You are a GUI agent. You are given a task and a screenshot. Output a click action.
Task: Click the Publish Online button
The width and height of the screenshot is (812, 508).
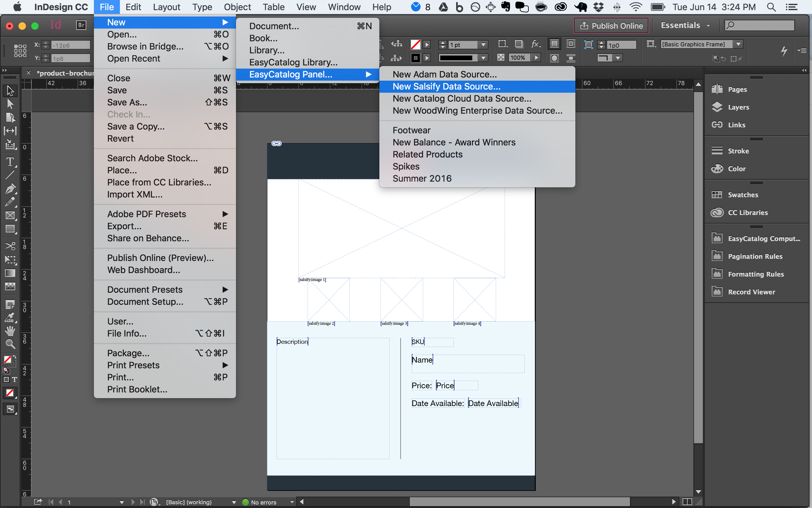(x=611, y=25)
